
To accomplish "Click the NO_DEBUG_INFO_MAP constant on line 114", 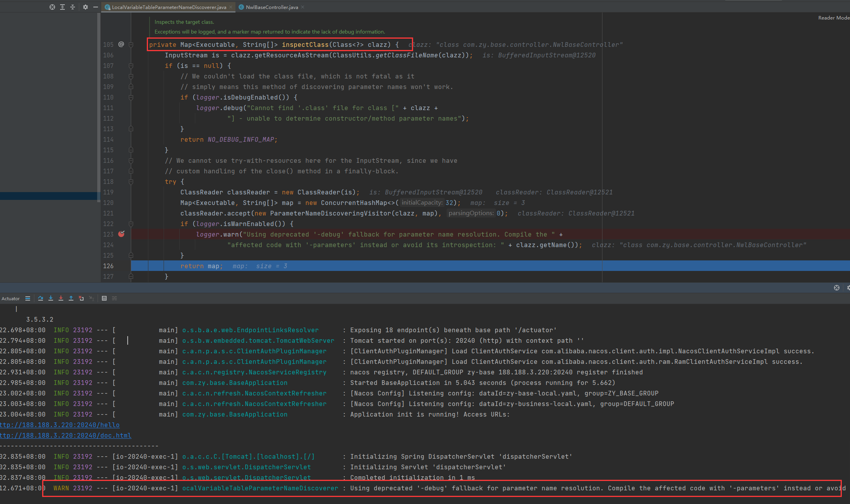I will (x=241, y=139).
